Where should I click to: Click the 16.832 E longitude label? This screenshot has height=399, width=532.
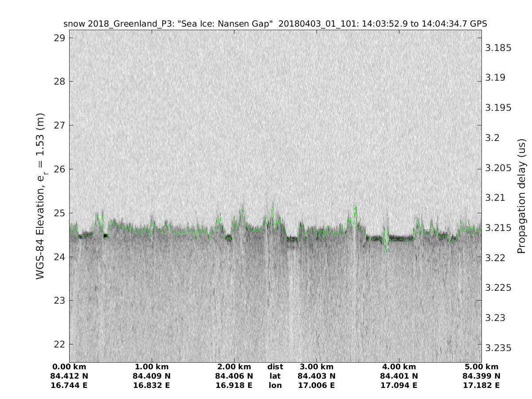[x=152, y=386]
